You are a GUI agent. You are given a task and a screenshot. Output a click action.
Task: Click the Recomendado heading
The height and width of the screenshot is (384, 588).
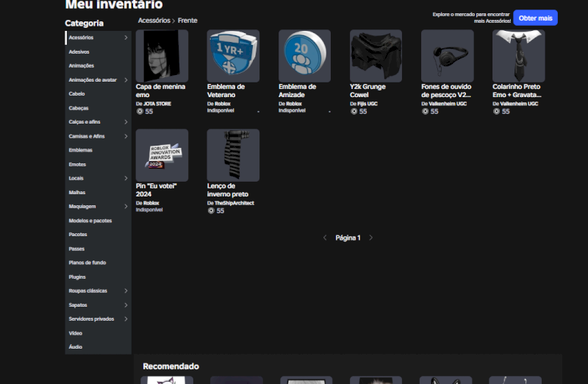click(x=171, y=366)
